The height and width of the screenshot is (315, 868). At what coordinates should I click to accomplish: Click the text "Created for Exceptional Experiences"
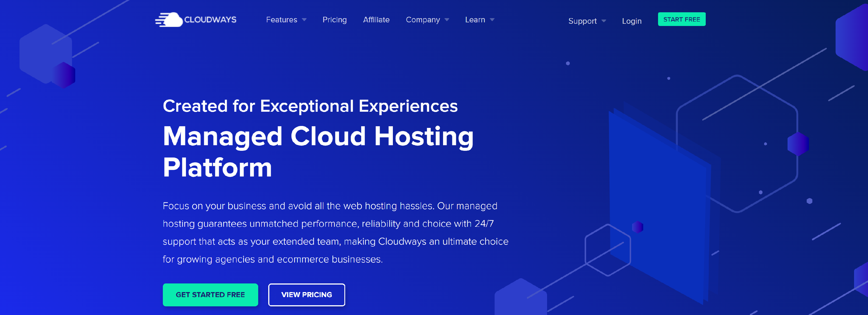tap(310, 106)
